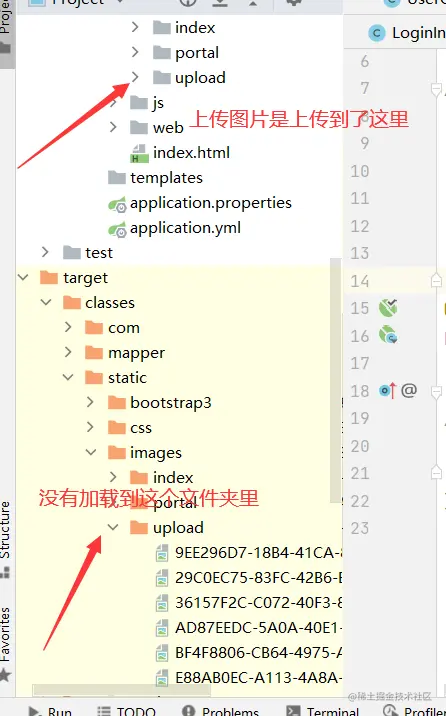The height and width of the screenshot is (716, 446).
Task: Click line number 10 in the gutter
Action: [360, 171]
